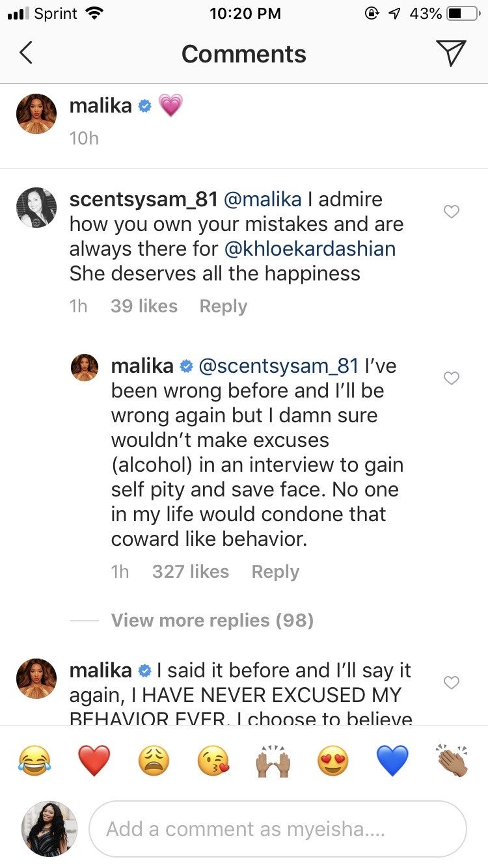Open the @malika mention in scentsysam_81's comment
Viewport: 488px width, 868px height.
[262, 199]
